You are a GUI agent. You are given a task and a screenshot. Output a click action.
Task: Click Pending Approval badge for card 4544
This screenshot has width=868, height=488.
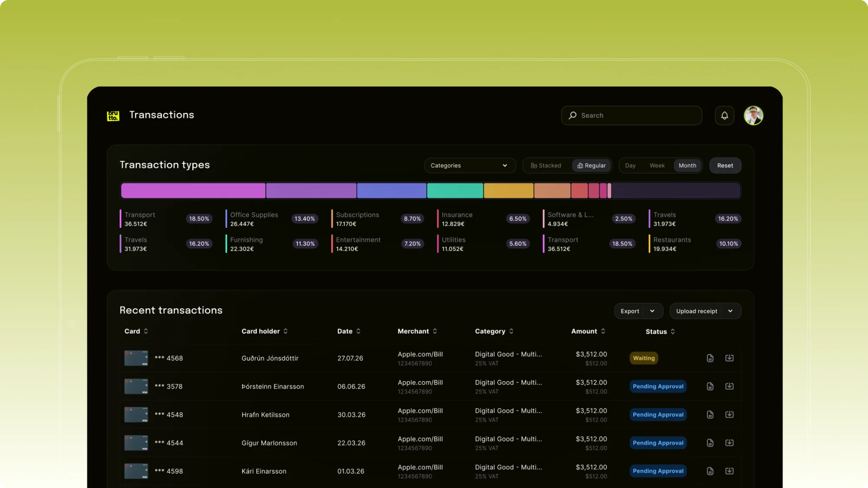658,443
